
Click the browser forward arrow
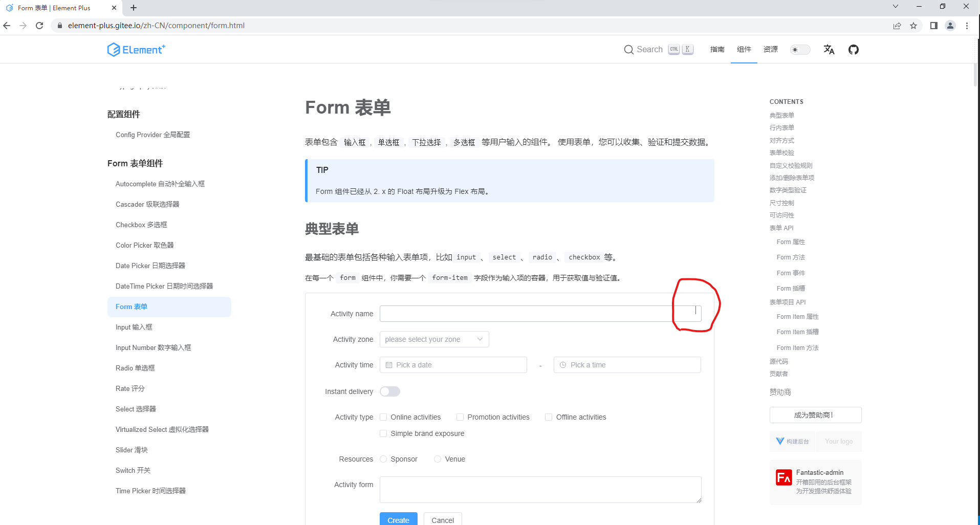click(23, 26)
